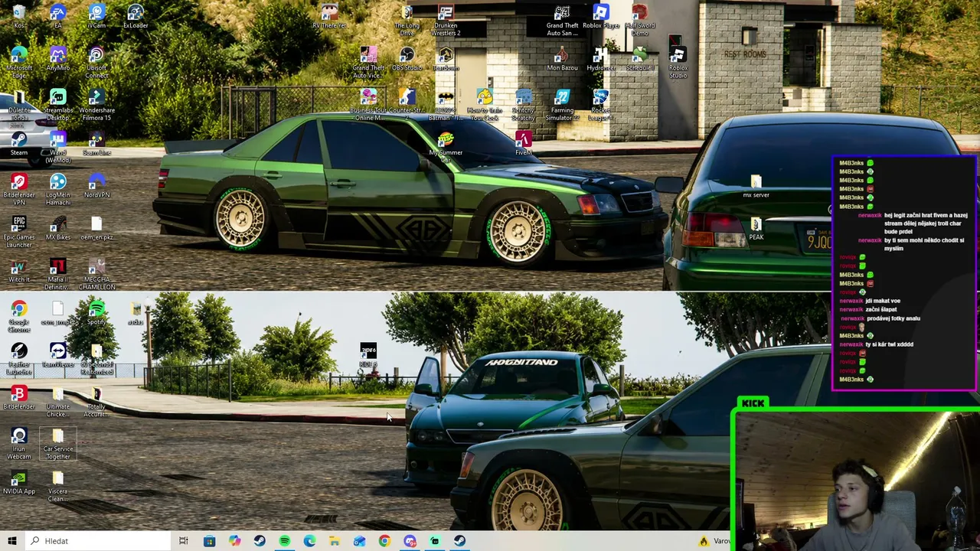Open the Feather Launcher shortcut
This screenshot has width=980, height=551.
point(19,358)
